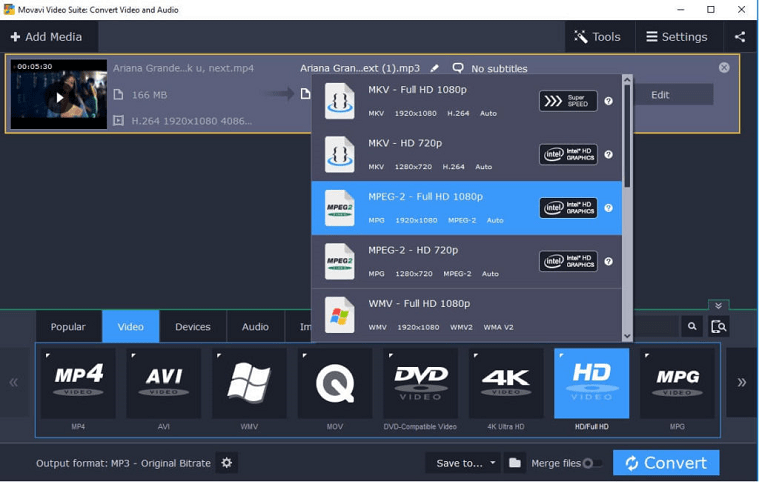The height and width of the screenshot is (482, 759).
Task: Click the Convert button
Action: pos(666,463)
